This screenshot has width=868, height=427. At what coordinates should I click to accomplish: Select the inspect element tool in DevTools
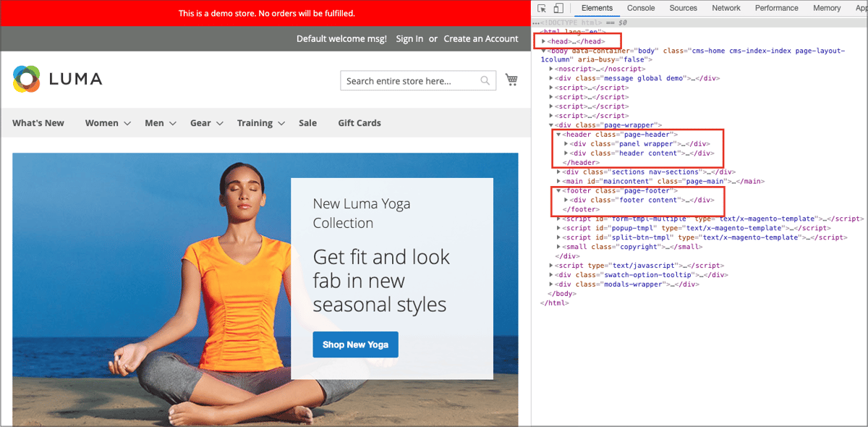542,7
